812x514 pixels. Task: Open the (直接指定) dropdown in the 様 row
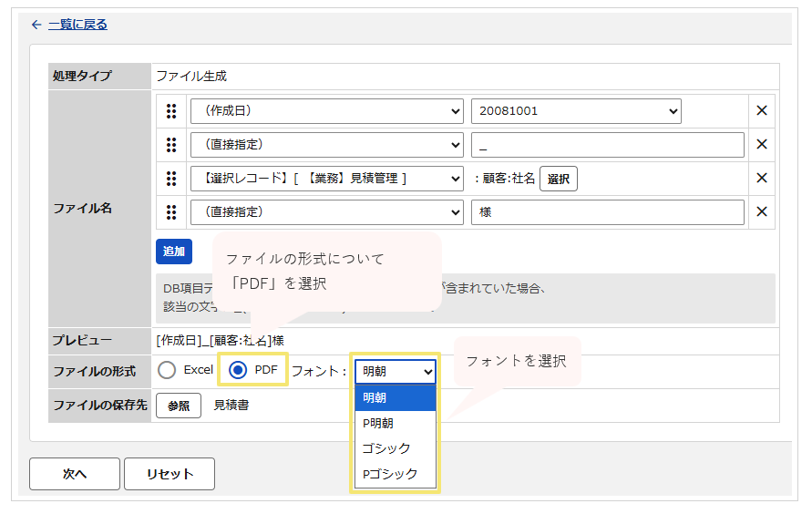(327, 212)
